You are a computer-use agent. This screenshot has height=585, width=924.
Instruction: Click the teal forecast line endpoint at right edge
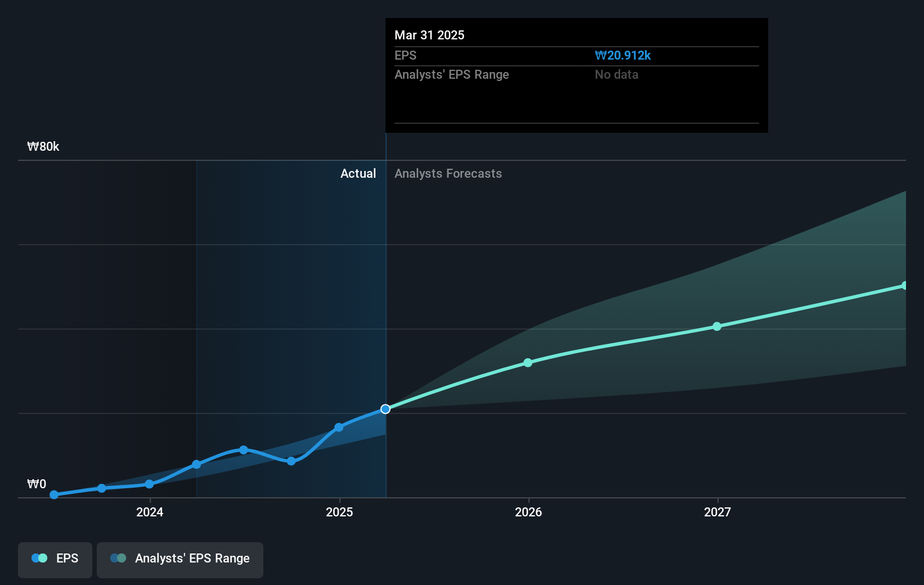pyautogui.click(x=905, y=285)
